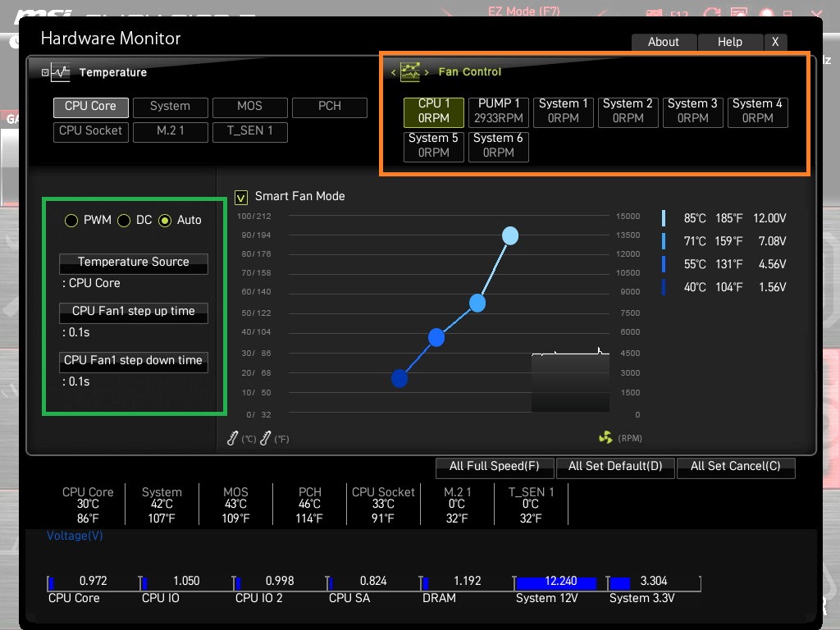This screenshot has height=630, width=840.
Task: Select the MOS temperature button
Action: (x=249, y=107)
